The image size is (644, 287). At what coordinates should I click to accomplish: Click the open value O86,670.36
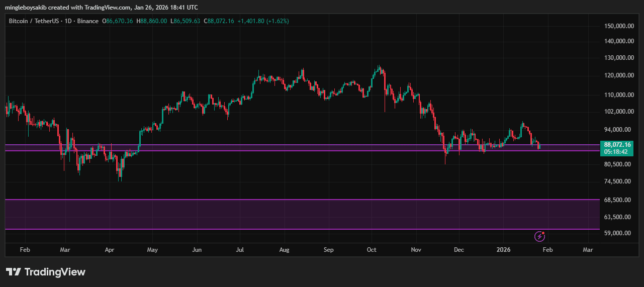click(118, 21)
